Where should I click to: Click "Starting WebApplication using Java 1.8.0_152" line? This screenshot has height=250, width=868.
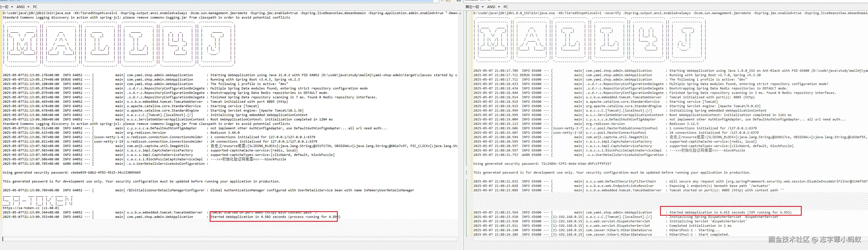(670, 71)
